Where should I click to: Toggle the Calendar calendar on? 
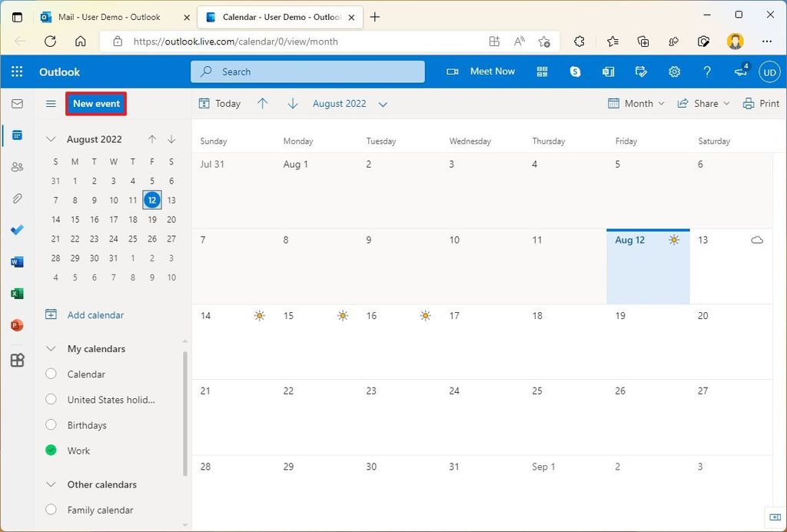[51, 374]
